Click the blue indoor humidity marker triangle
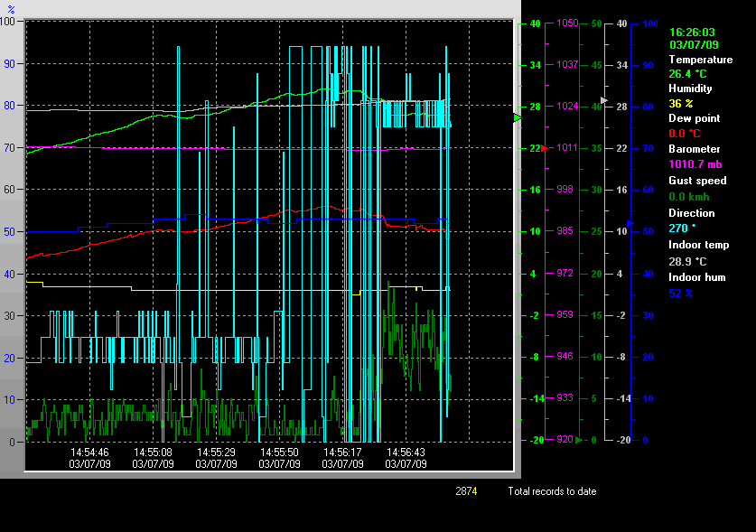The width and height of the screenshot is (756, 532). pyautogui.click(x=631, y=223)
